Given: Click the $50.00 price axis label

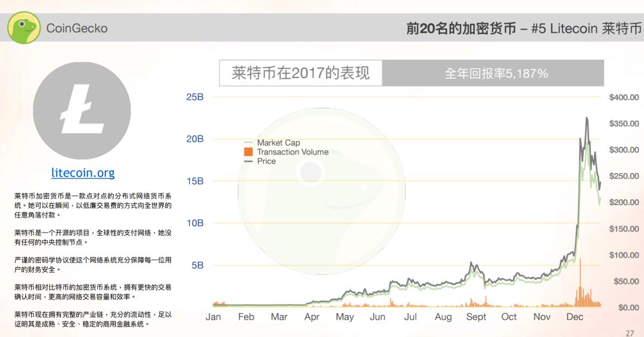Looking at the screenshot, I should [626, 282].
